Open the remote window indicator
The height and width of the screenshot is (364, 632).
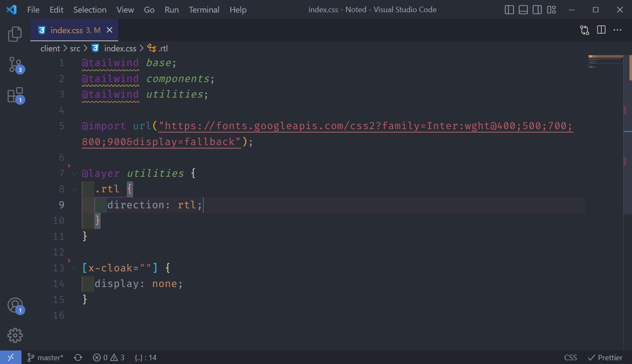pyautogui.click(x=11, y=357)
